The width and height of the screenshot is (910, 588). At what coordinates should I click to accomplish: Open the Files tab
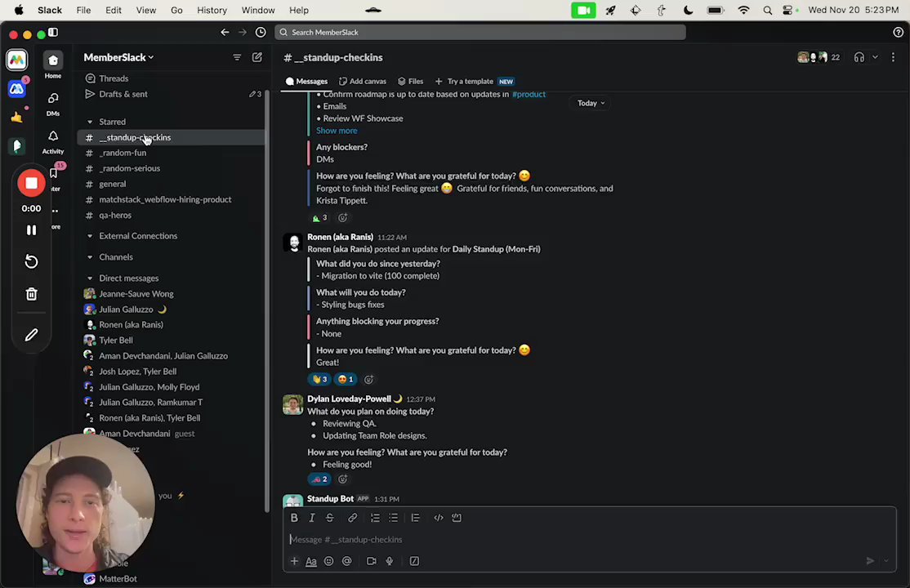pyautogui.click(x=410, y=82)
